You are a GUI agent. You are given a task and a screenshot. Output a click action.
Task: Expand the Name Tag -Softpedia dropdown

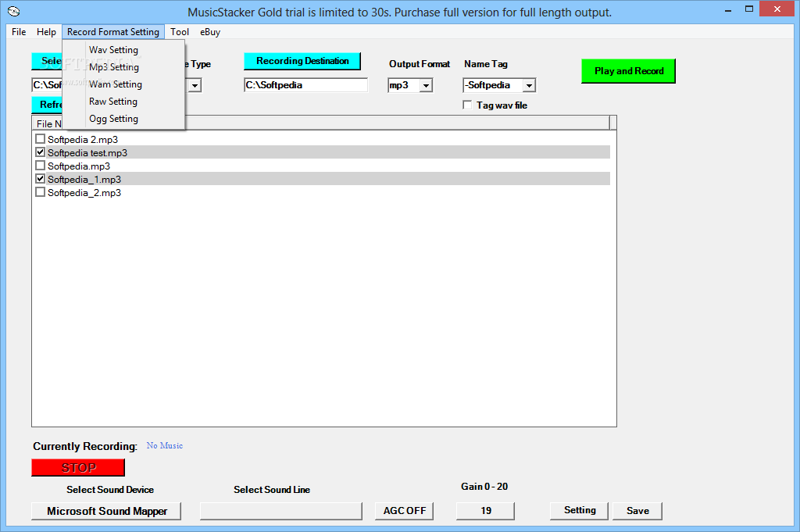tap(529, 86)
